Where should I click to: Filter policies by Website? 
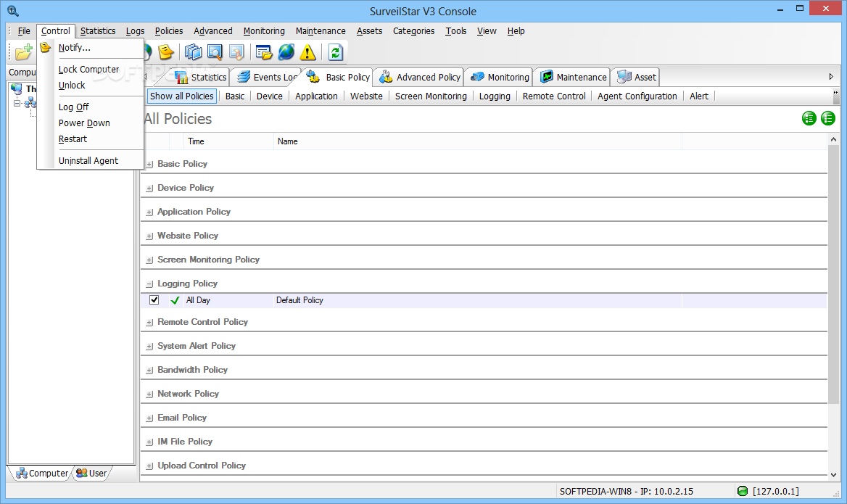pos(366,96)
